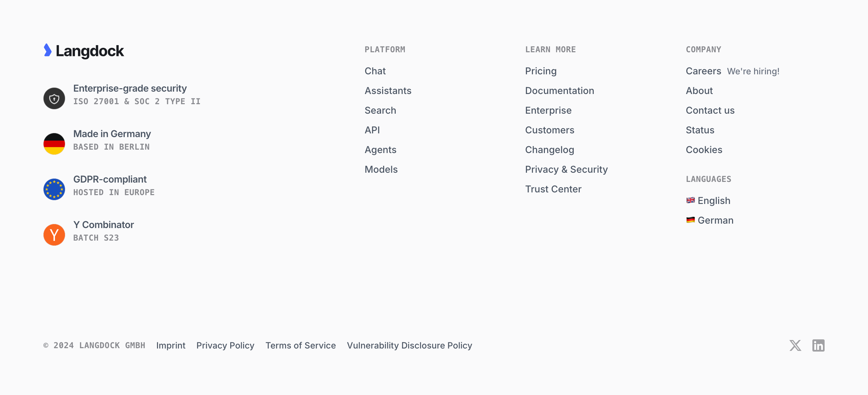Viewport: 868px width, 395px height.
Task: Click the Y Combinator logo icon
Action: [x=54, y=235]
